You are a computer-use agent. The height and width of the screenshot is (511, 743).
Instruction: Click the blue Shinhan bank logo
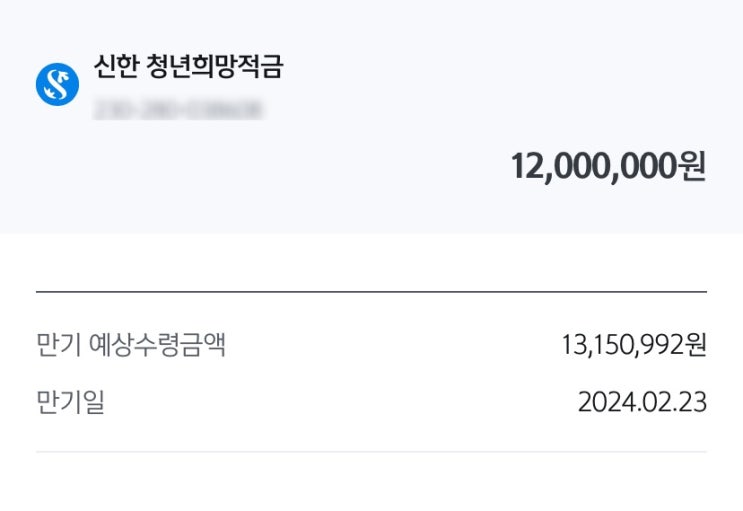tap(57, 85)
